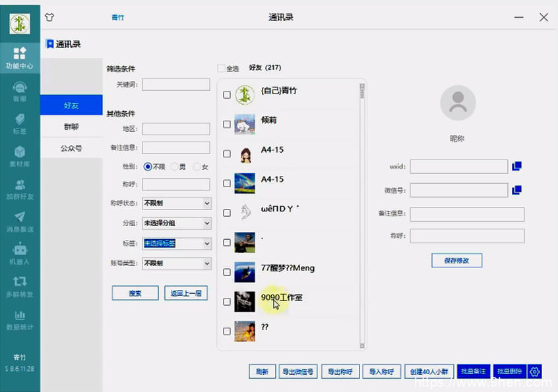The image size is (558, 392).
Task: Click the copy icon beside the wxid field
Action: coord(516,166)
